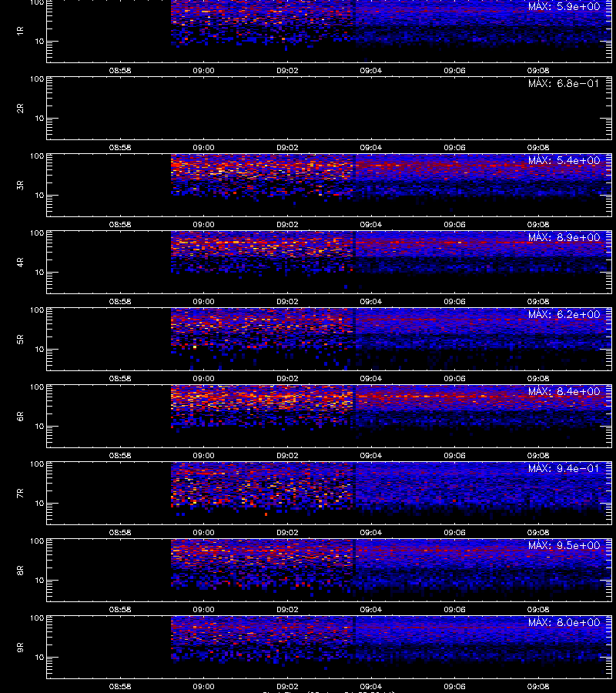
Task: Click 09:02 time label beneath panel 9R
Action: [x=287, y=686]
